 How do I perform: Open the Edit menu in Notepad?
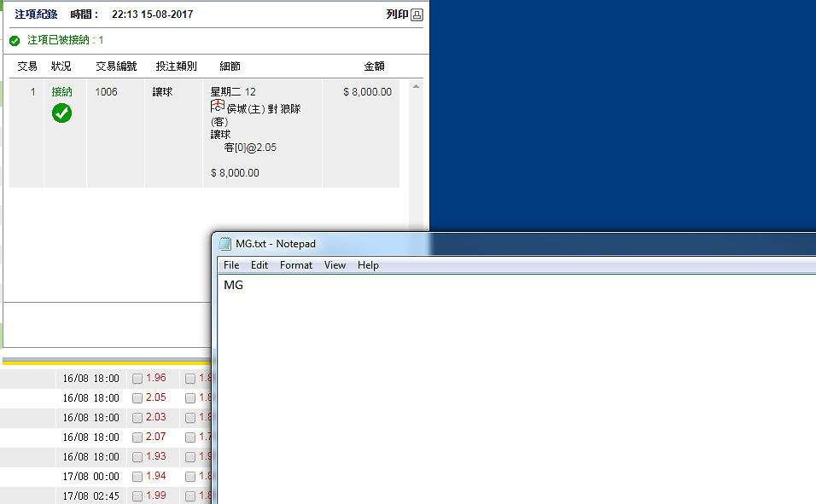[259, 265]
